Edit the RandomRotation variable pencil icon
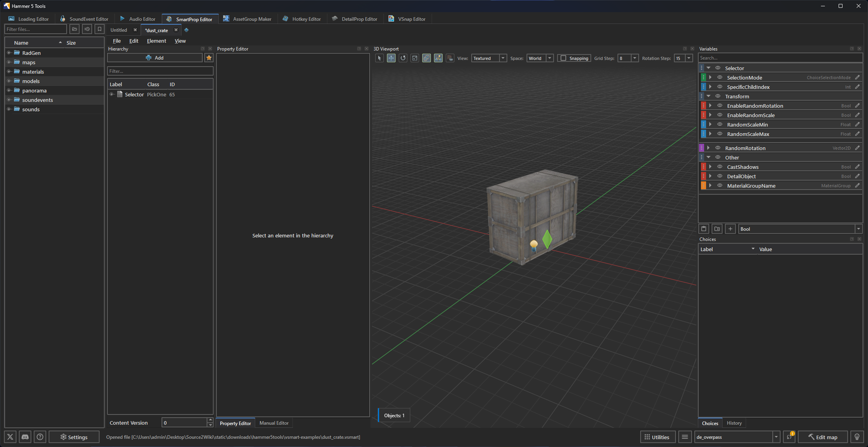This screenshot has width=868, height=447. pyautogui.click(x=857, y=148)
